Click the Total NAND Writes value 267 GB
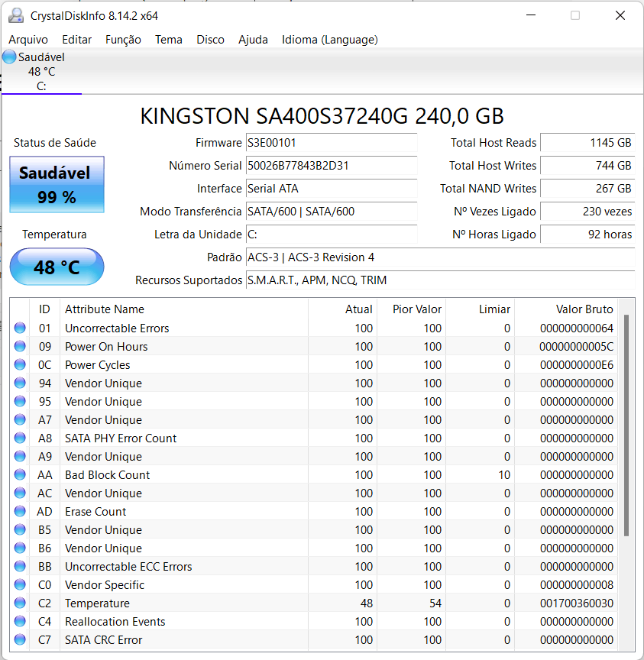The height and width of the screenshot is (660, 644). click(x=587, y=188)
